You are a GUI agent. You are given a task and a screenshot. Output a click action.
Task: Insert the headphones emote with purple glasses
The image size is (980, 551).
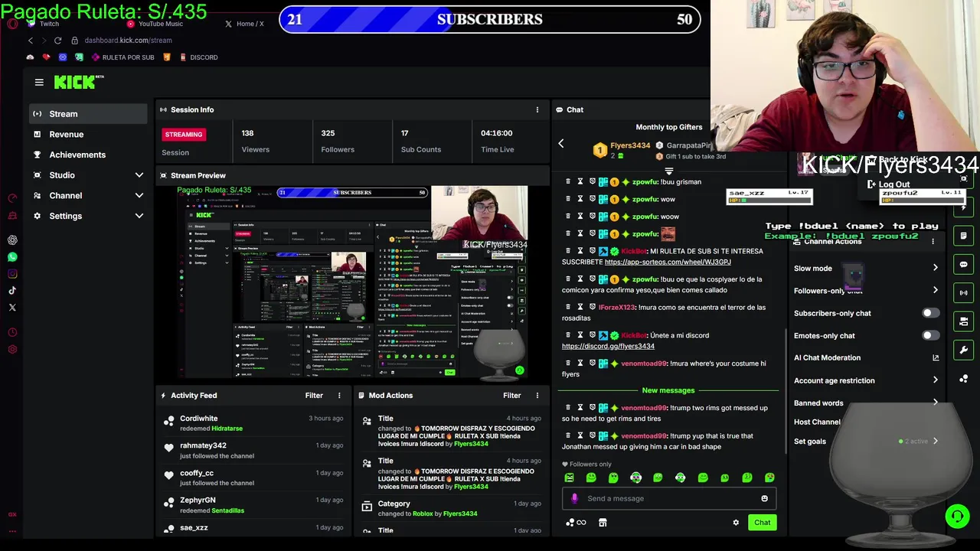(635, 478)
